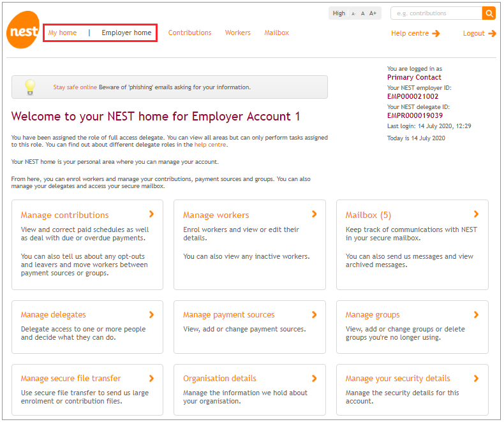The height and width of the screenshot is (422, 504).
Task: Click the arrow icon beside Logout
Action: tap(492, 33)
